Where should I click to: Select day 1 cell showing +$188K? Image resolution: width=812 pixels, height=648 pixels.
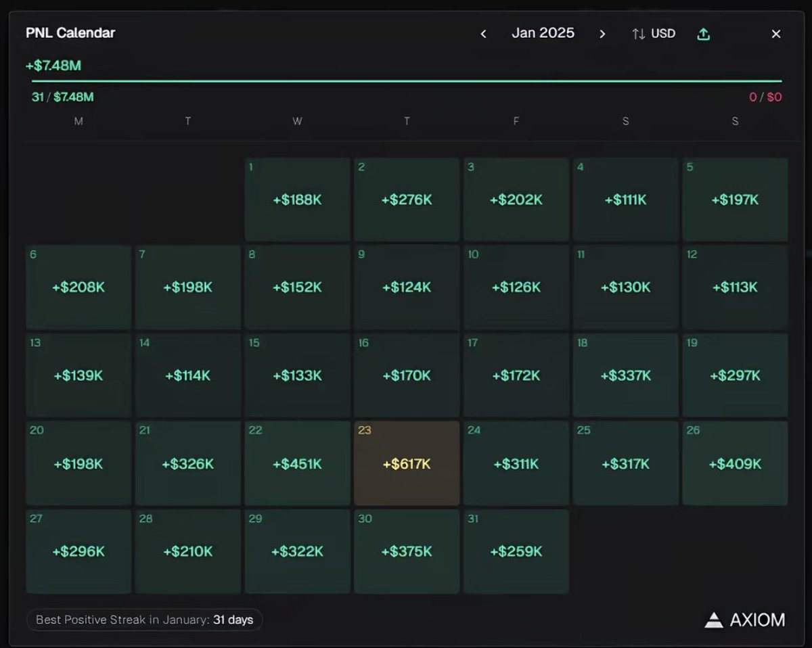point(298,200)
